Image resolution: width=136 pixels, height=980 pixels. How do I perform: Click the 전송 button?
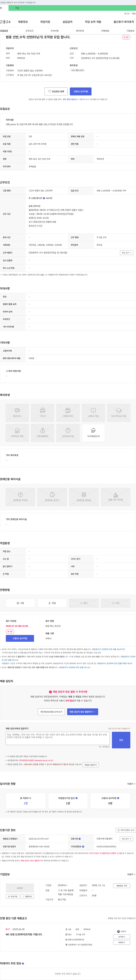(121, 740)
